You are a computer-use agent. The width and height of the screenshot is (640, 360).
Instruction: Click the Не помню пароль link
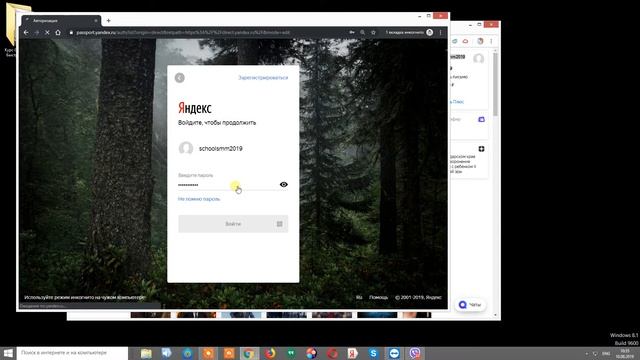click(199, 199)
